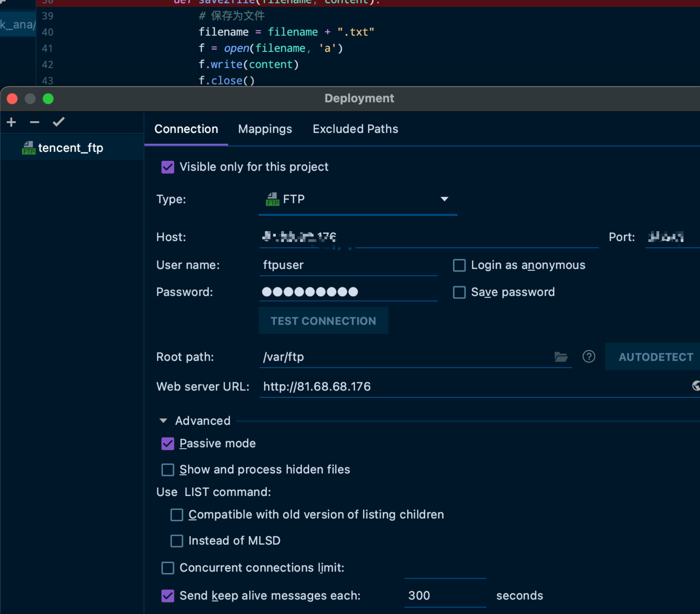Click the green zoom button of Deployment window

48,99
